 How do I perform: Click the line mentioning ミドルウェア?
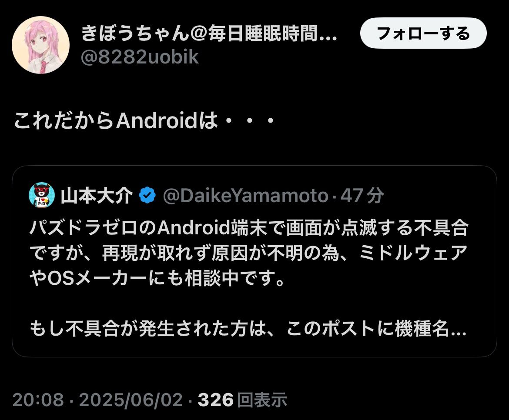tap(249, 253)
